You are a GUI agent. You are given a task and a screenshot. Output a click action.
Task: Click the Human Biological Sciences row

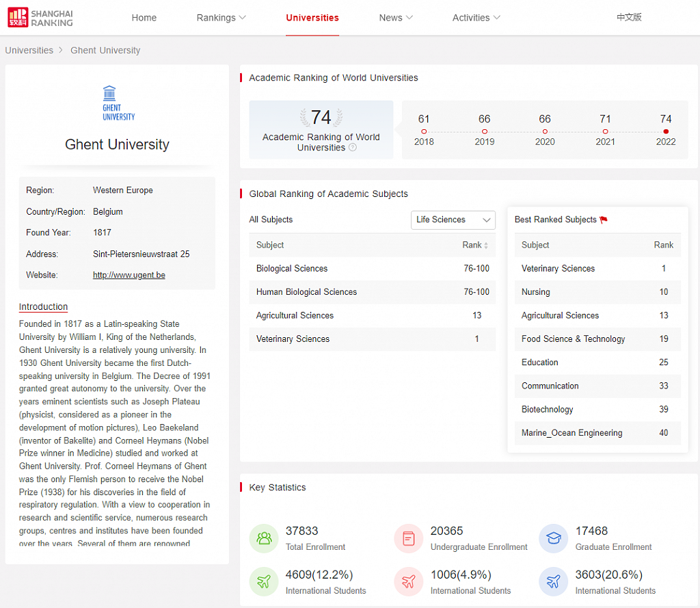pyautogui.click(x=373, y=292)
